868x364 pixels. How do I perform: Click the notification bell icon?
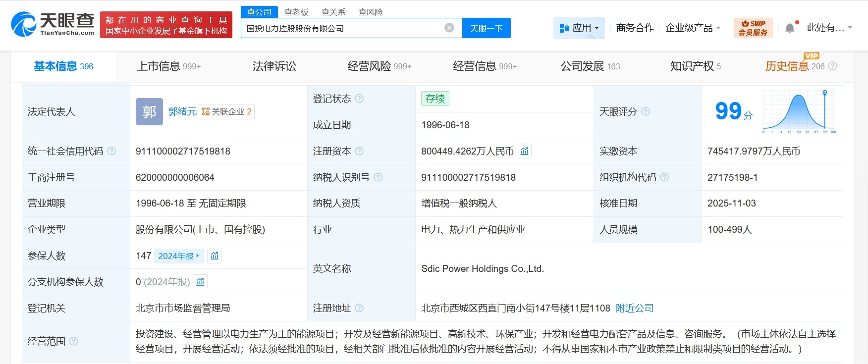point(790,28)
